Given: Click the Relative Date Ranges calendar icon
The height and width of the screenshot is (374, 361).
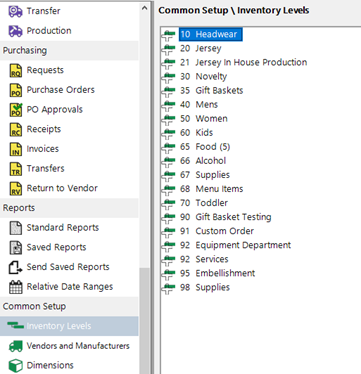Looking at the screenshot, I should [x=15, y=287].
